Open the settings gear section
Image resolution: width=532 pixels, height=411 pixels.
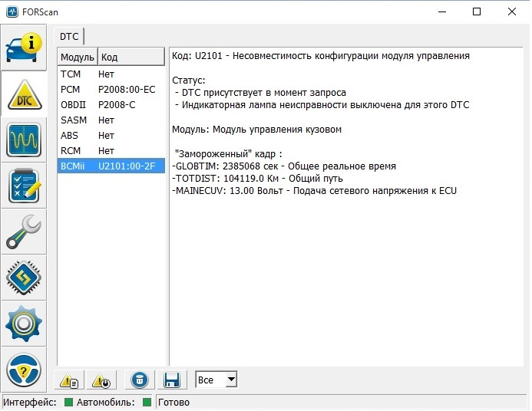pyautogui.click(x=24, y=324)
